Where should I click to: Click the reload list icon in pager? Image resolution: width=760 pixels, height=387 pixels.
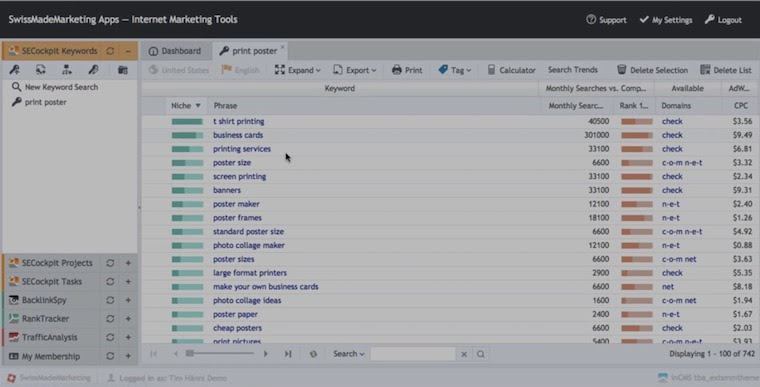coord(313,354)
